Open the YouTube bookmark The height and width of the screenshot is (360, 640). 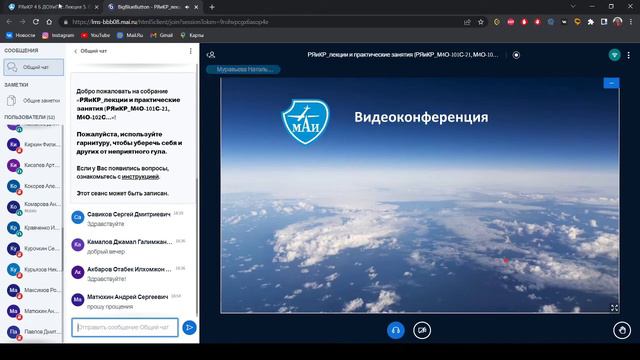click(x=95, y=36)
